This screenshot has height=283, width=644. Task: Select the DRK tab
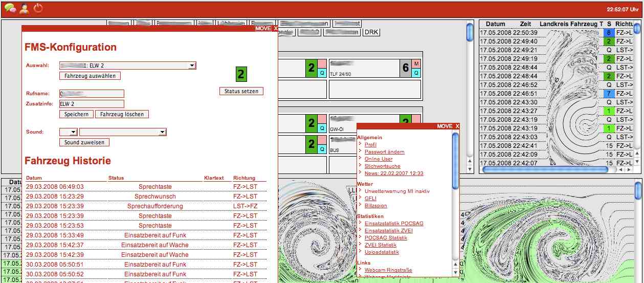pyautogui.click(x=371, y=32)
